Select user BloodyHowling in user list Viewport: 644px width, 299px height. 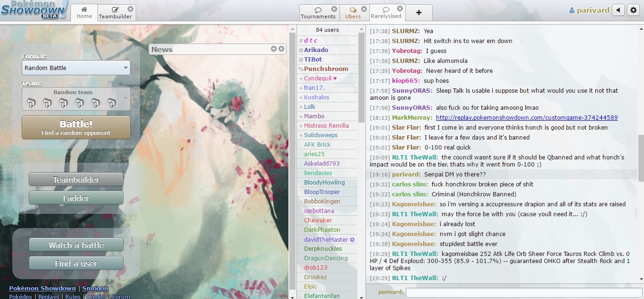tap(327, 182)
